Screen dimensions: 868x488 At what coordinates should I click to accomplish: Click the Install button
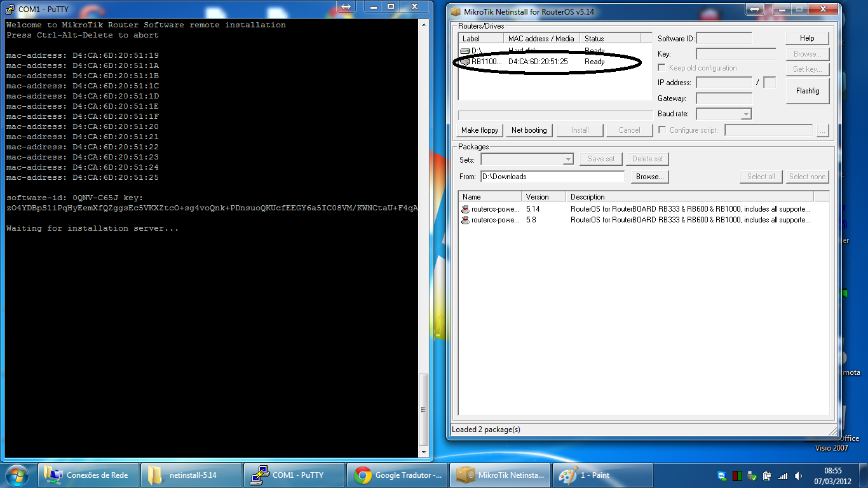tap(580, 130)
